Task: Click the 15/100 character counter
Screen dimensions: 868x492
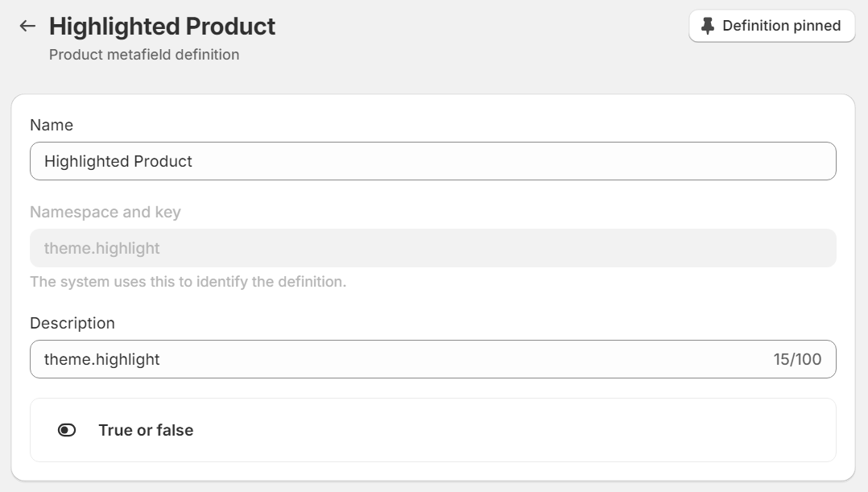Action: pyautogui.click(x=797, y=359)
